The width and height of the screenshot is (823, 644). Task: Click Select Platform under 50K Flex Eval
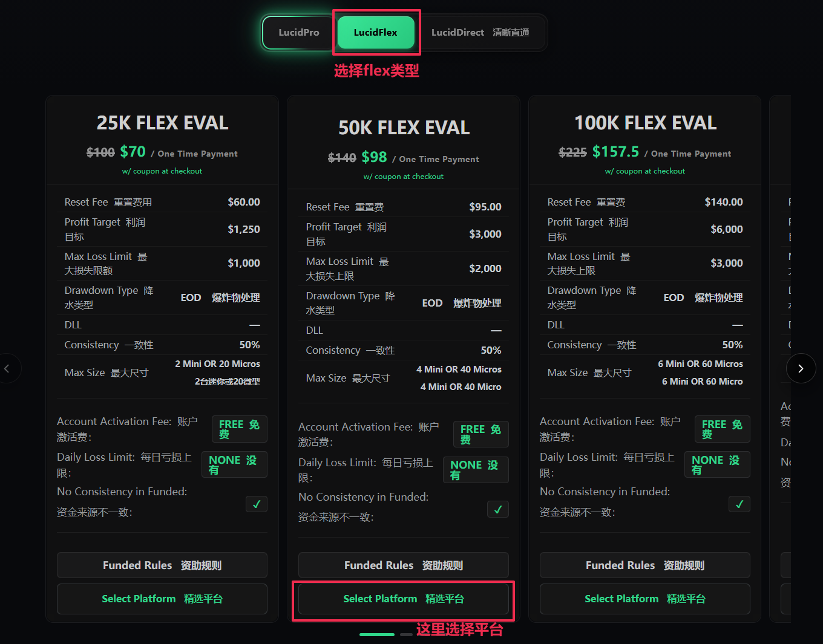404,599
